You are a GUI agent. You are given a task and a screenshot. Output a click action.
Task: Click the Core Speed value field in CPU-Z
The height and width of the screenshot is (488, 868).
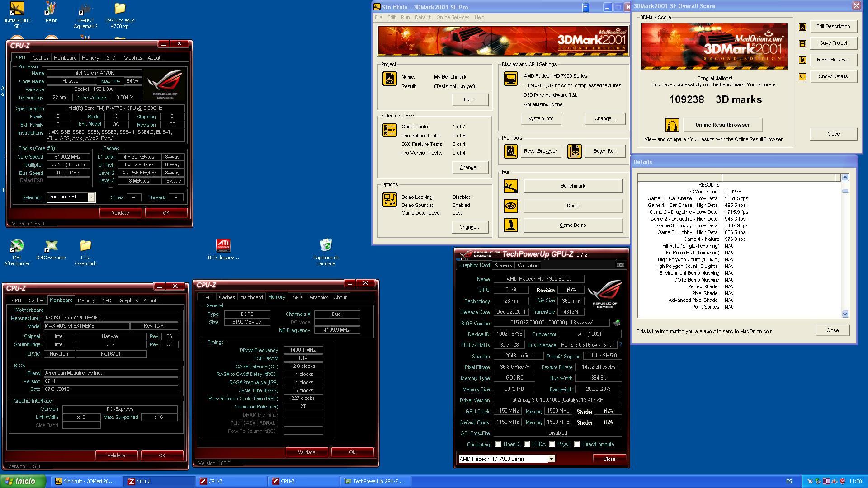(68, 157)
